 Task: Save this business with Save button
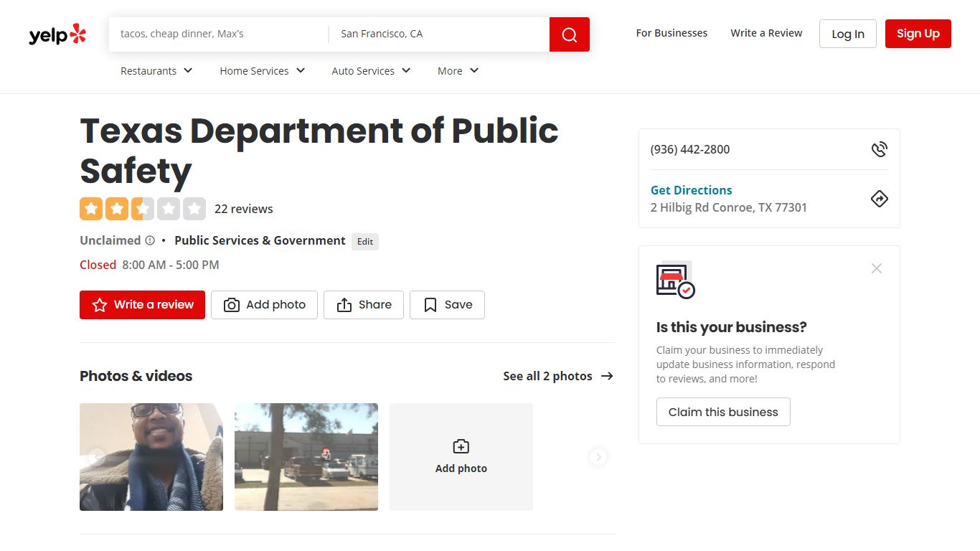click(x=447, y=305)
